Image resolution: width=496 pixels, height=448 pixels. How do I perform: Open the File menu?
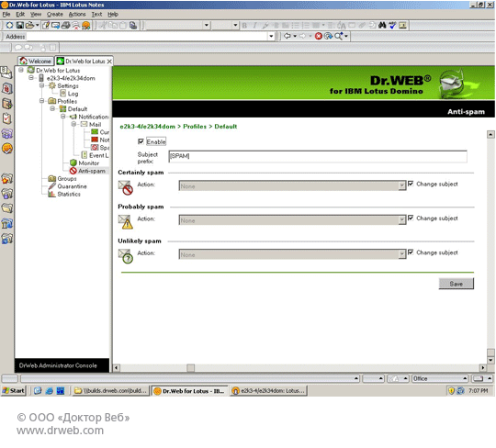(6, 14)
